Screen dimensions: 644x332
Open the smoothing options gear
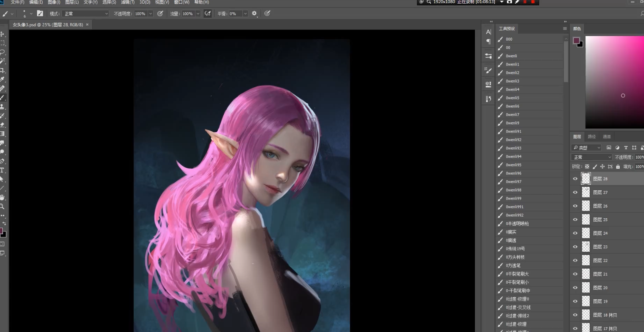(x=254, y=14)
